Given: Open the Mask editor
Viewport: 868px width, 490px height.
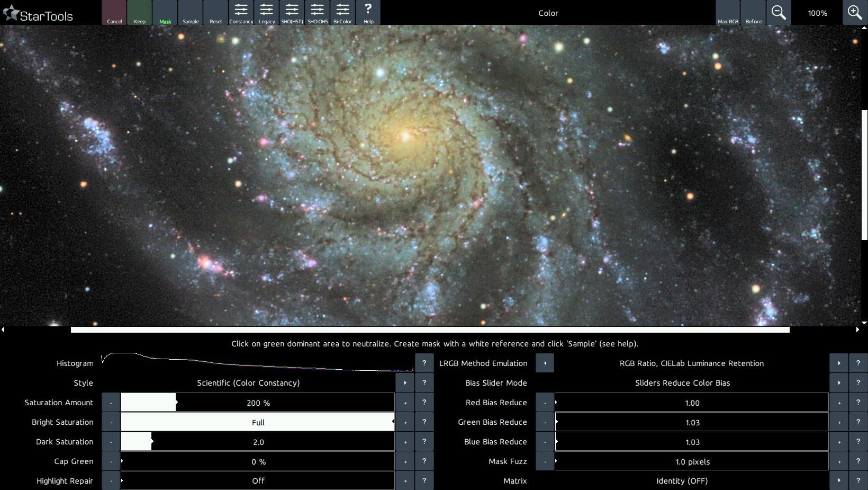Looking at the screenshot, I should (x=165, y=13).
